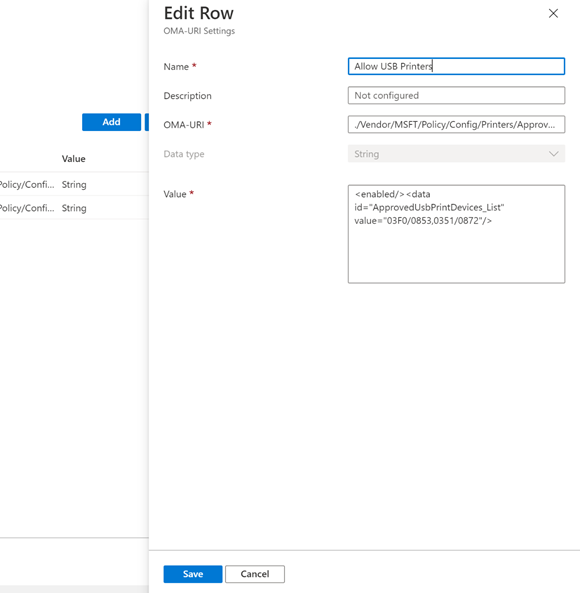Viewport: 580px width, 593px height.
Task: Click the Description label
Action: tap(188, 96)
